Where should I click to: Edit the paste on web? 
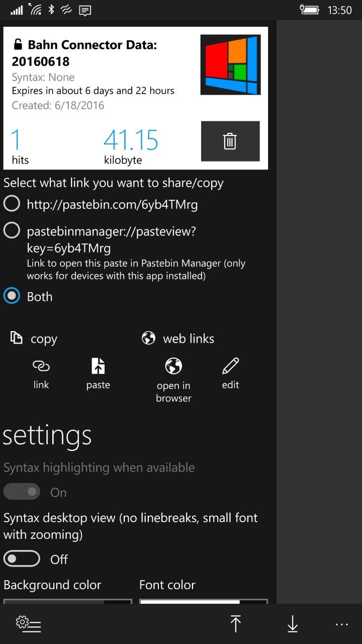(x=230, y=373)
